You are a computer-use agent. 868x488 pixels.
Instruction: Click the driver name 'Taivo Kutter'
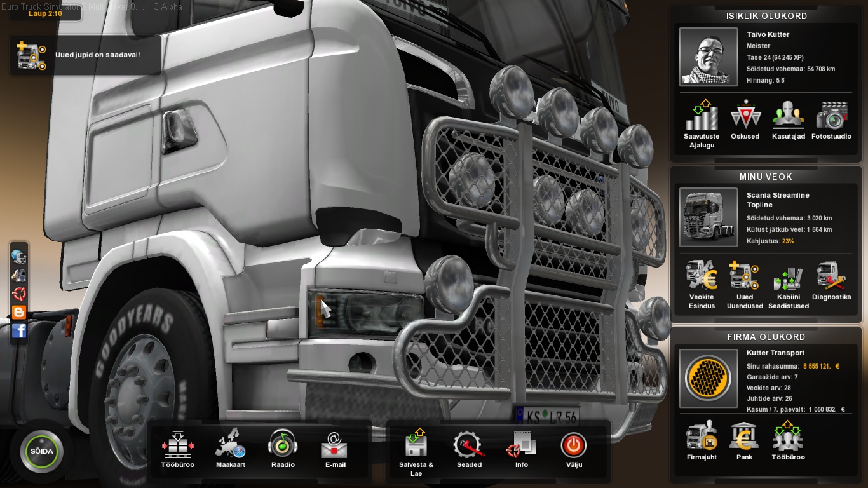pos(768,34)
